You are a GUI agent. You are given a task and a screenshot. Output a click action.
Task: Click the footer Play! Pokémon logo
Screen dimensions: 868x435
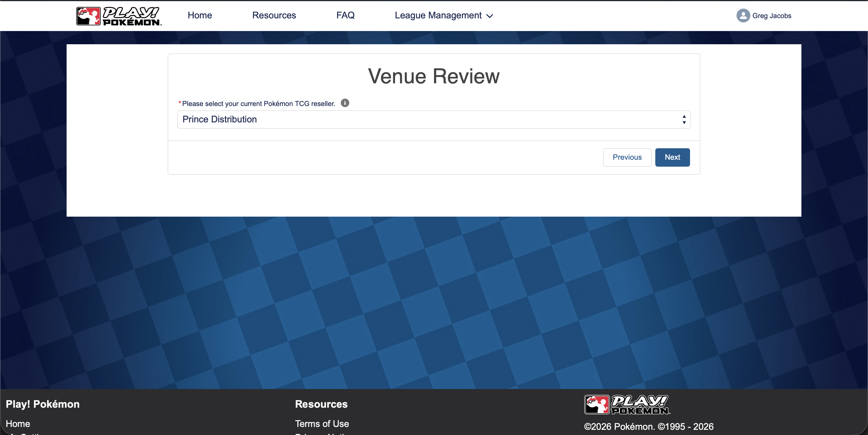(627, 404)
